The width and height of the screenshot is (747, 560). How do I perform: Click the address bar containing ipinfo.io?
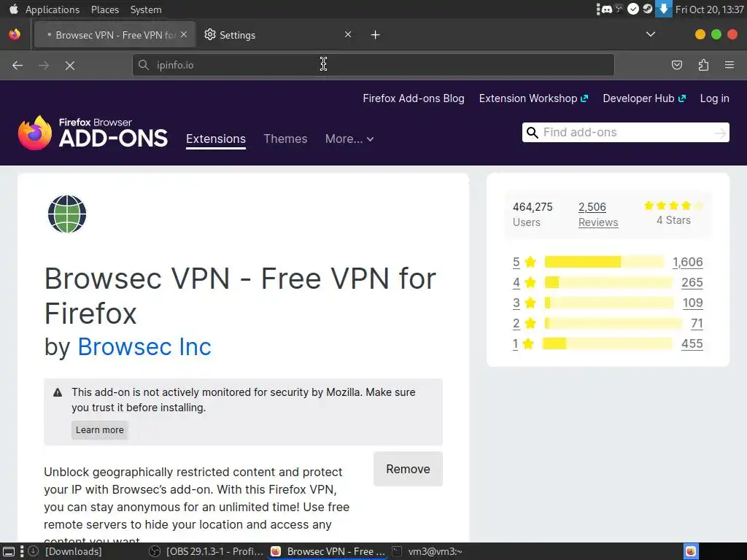pos(373,65)
